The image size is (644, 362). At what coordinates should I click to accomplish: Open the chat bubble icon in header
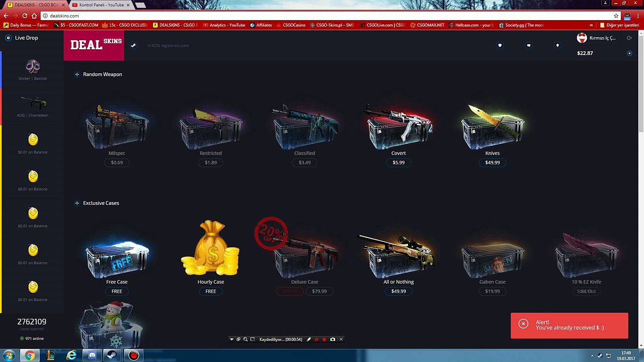pos(528,45)
